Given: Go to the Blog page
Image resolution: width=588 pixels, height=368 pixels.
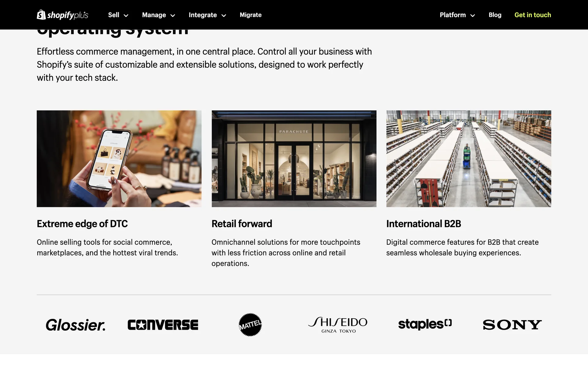Looking at the screenshot, I should [495, 15].
